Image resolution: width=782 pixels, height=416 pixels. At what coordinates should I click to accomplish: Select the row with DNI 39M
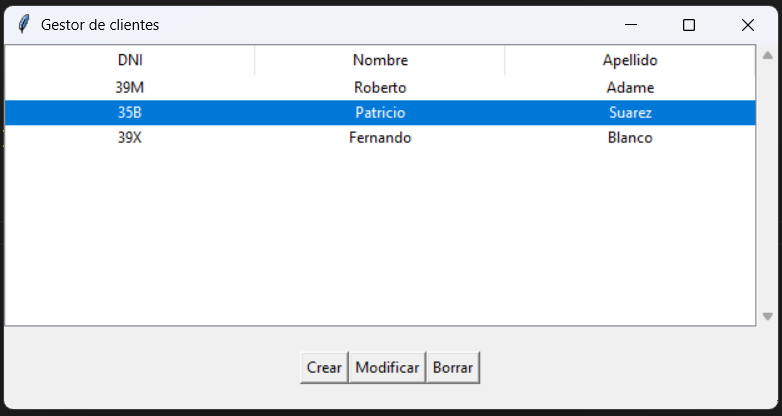click(380, 88)
